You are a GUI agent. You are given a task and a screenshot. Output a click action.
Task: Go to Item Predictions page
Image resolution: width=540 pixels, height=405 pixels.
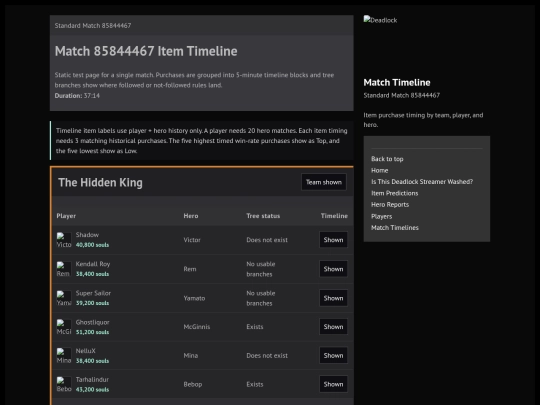(x=395, y=193)
